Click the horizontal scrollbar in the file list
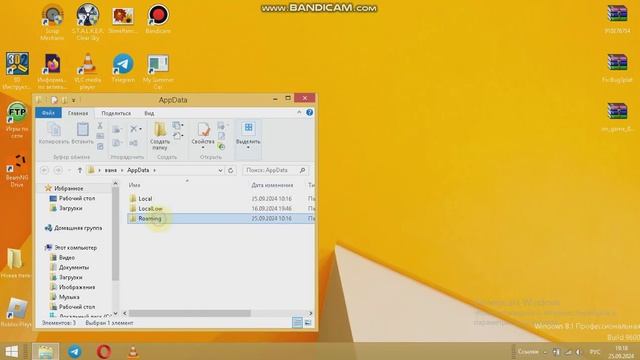The image size is (640, 360). (x=189, y=313)
